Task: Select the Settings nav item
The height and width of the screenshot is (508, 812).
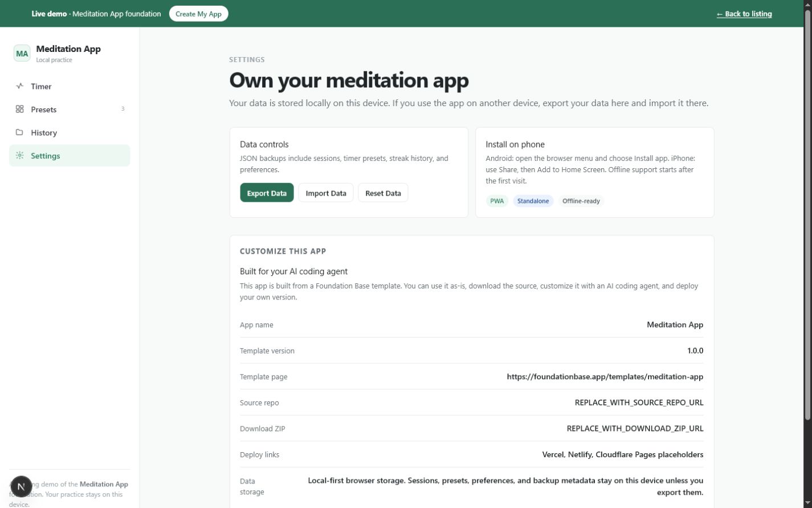Action: tap(70, 156)
